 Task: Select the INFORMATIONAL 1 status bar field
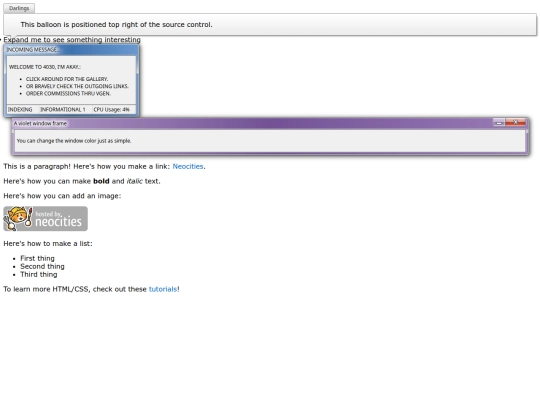(65, 110)
